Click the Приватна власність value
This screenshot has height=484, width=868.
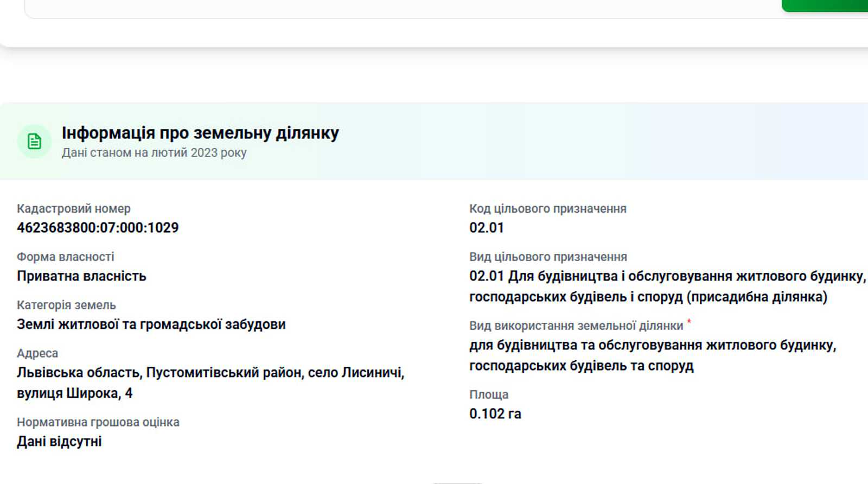[x=81, y=276]
